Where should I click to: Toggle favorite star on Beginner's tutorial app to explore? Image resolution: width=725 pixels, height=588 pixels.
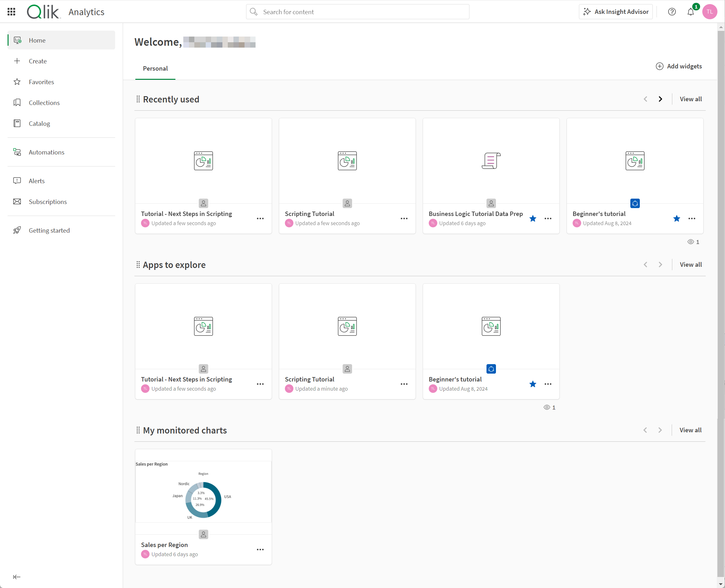point(532,384)
